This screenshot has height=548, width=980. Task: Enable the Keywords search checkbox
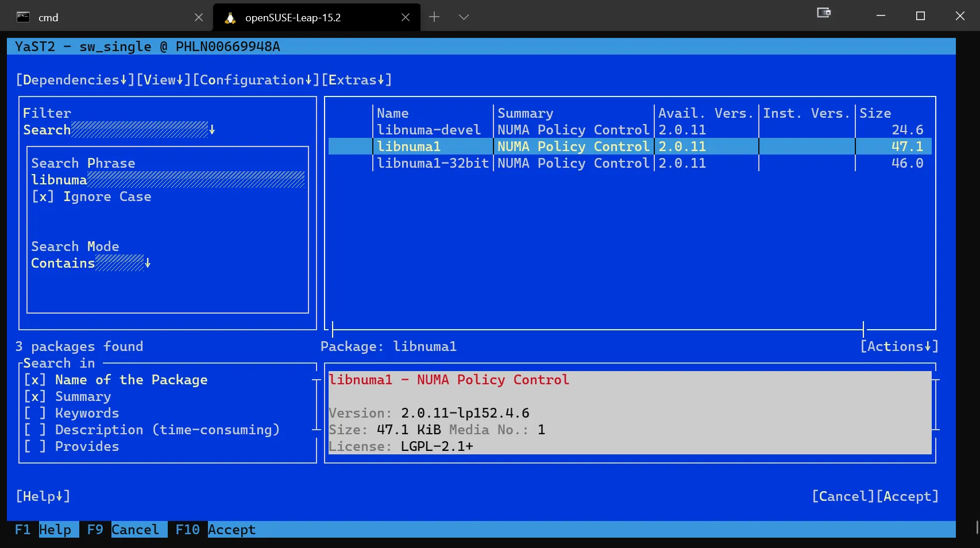35,413
